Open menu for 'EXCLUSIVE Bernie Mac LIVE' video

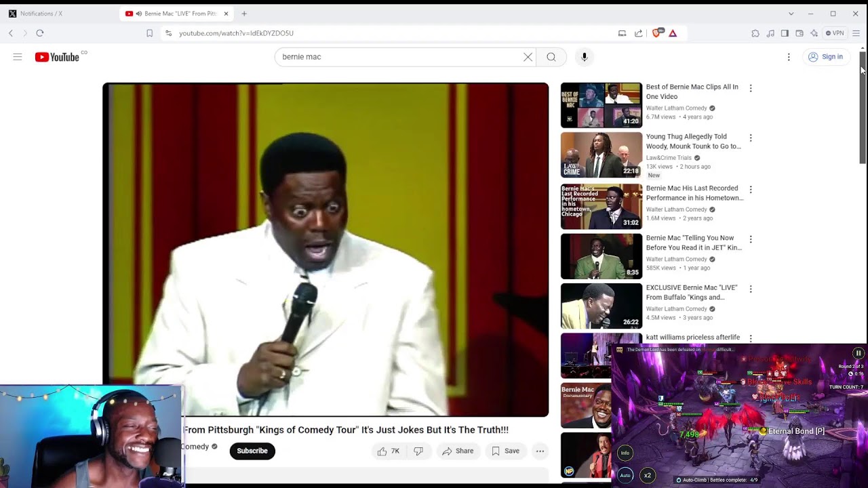pos(751,289)
